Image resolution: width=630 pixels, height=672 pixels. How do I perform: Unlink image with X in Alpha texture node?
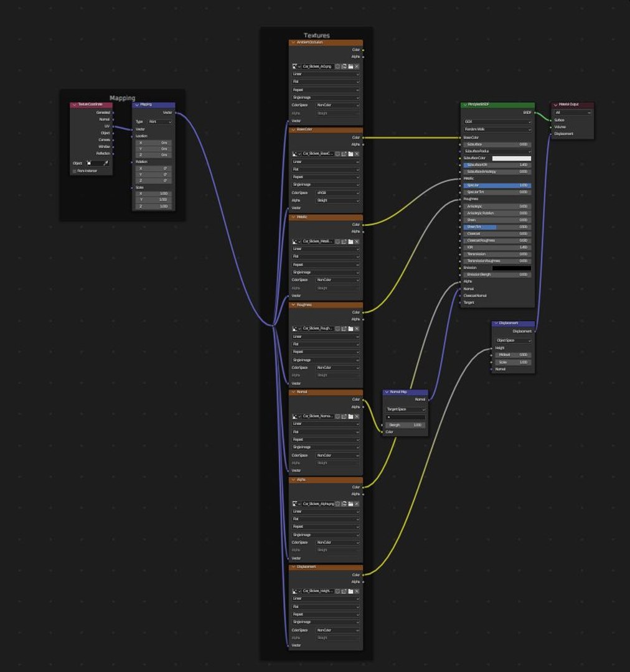[357, 504]
